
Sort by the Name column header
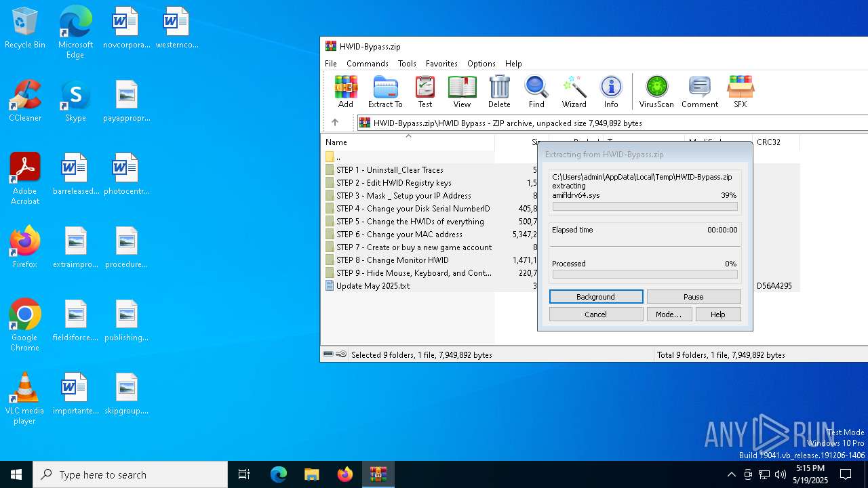coord(408,142)
